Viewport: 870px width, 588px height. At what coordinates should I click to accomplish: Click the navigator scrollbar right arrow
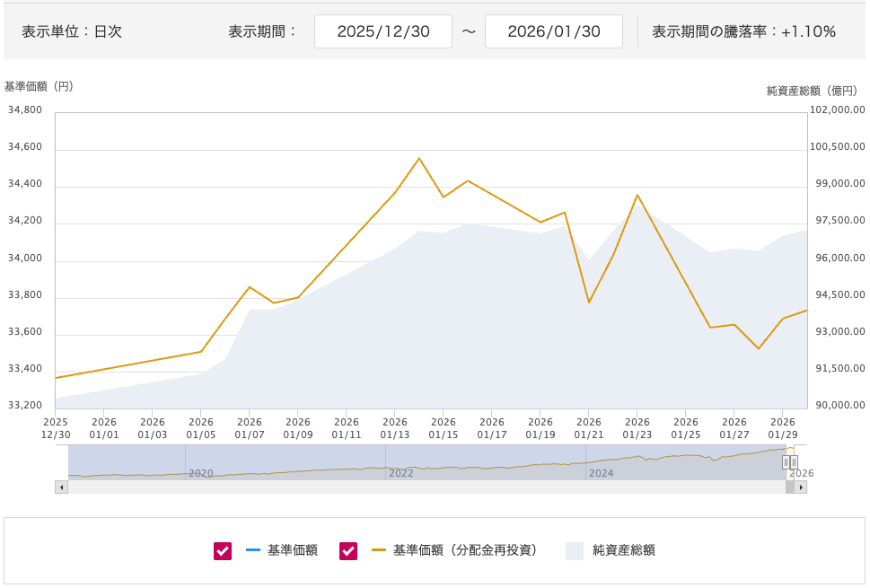point(800,487)
